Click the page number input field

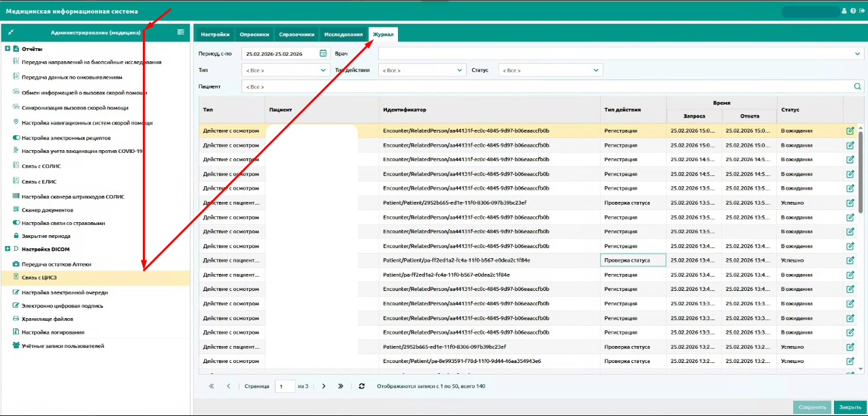[x=285, y=386]
